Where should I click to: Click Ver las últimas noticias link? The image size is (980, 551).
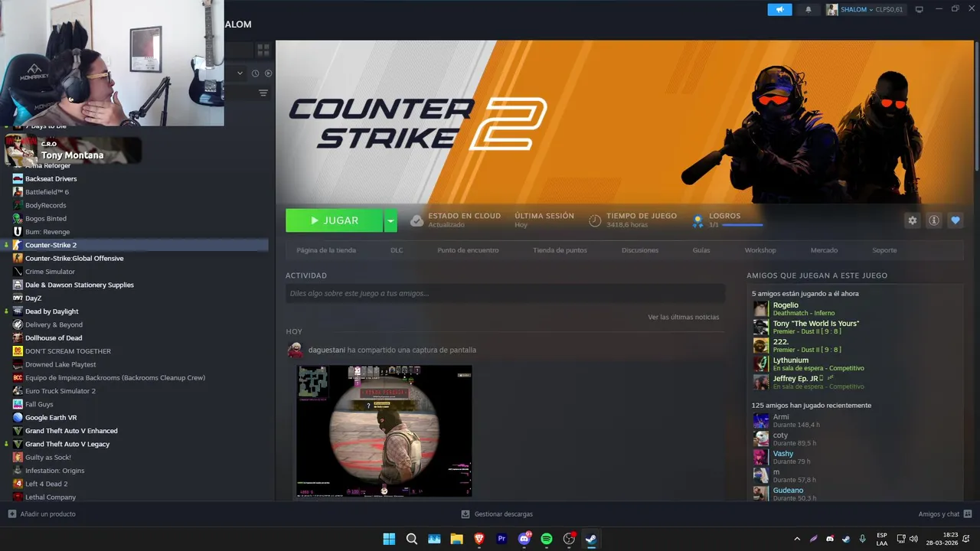point(683,317)
